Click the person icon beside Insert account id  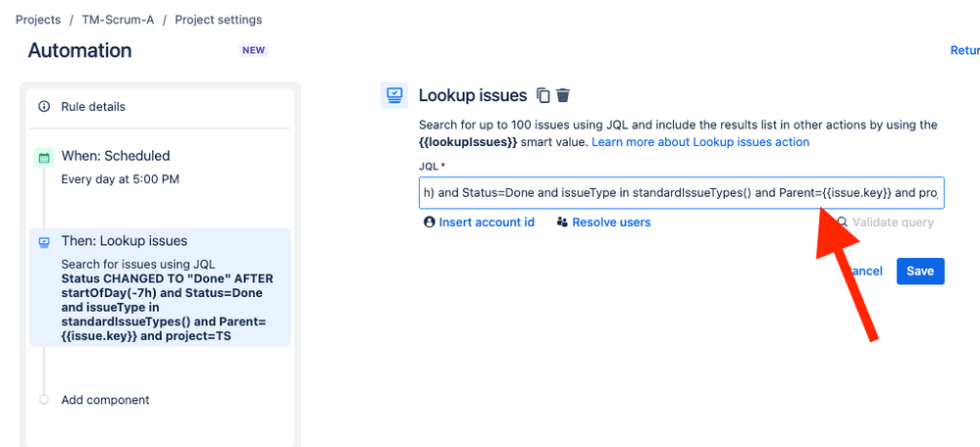[x=429, y=223]
